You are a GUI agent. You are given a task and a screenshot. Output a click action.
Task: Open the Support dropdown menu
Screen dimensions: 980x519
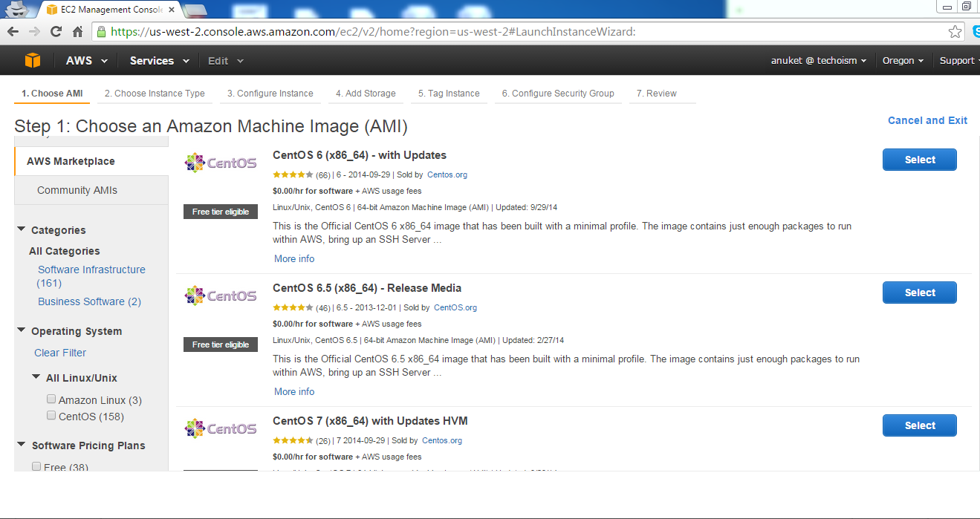pyautogui.click(x=959, y=61)
